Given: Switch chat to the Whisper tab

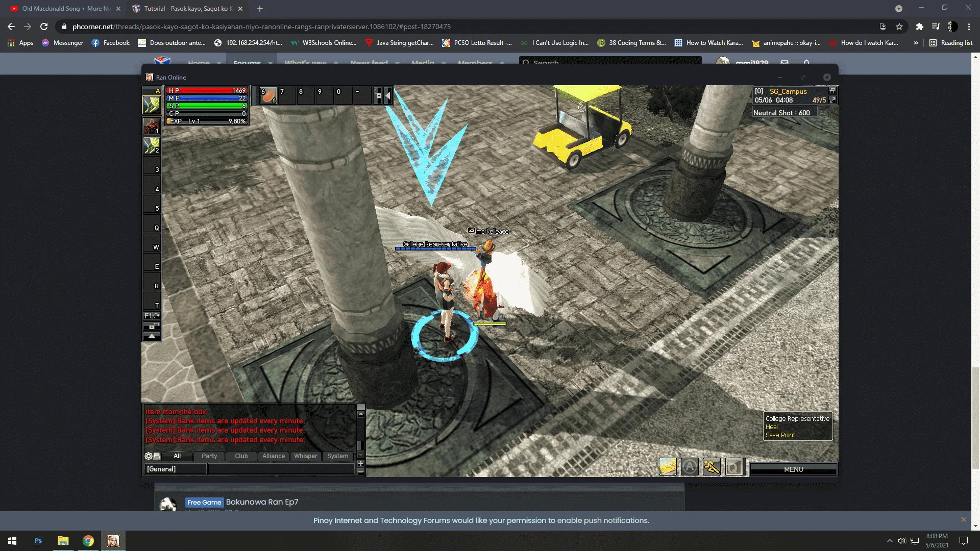Looking at the screenshot, I should point(306,456).
